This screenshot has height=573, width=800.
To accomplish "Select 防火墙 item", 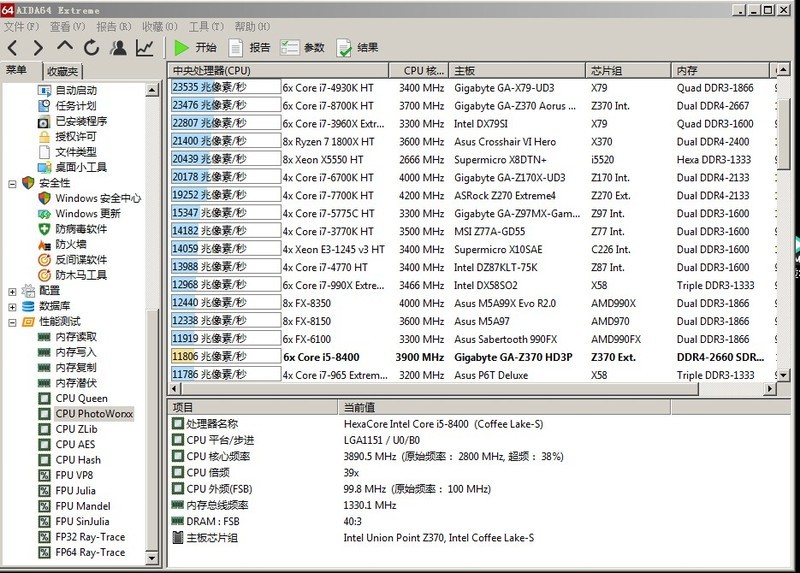I will point(62,244).
